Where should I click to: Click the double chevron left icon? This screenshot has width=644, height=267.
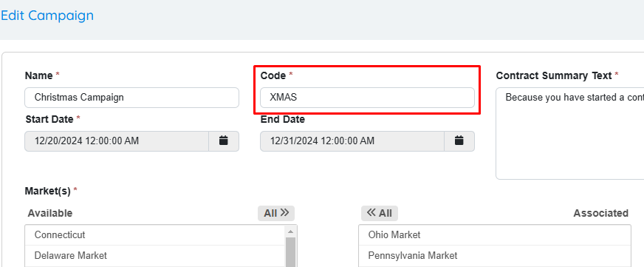(371, 213)
